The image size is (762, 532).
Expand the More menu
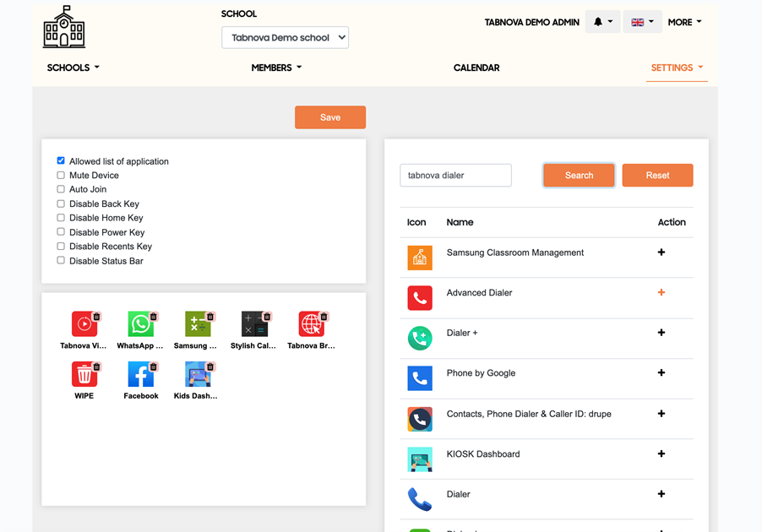pyautogui.click(x=685, y=22)
